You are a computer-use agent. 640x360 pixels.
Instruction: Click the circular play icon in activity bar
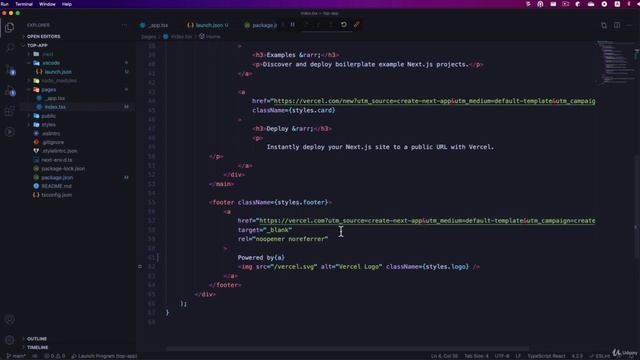pyautogui.click(x=9, y=132)
